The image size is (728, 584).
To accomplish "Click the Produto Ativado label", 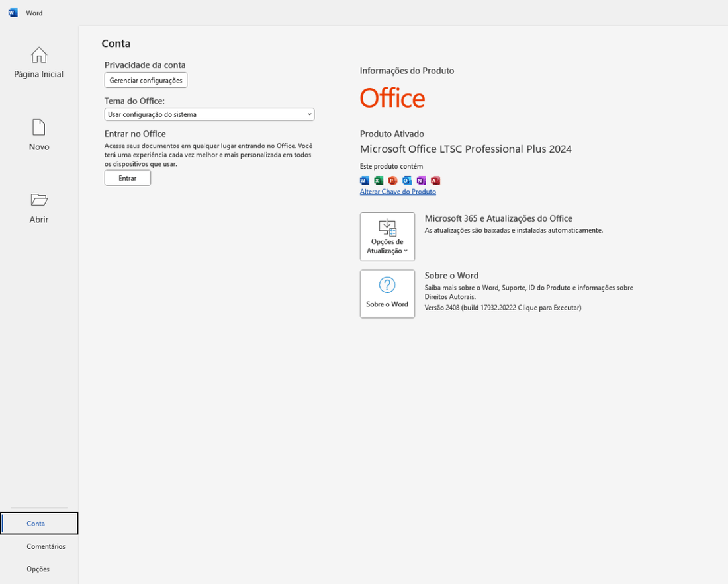I will 392,134.
